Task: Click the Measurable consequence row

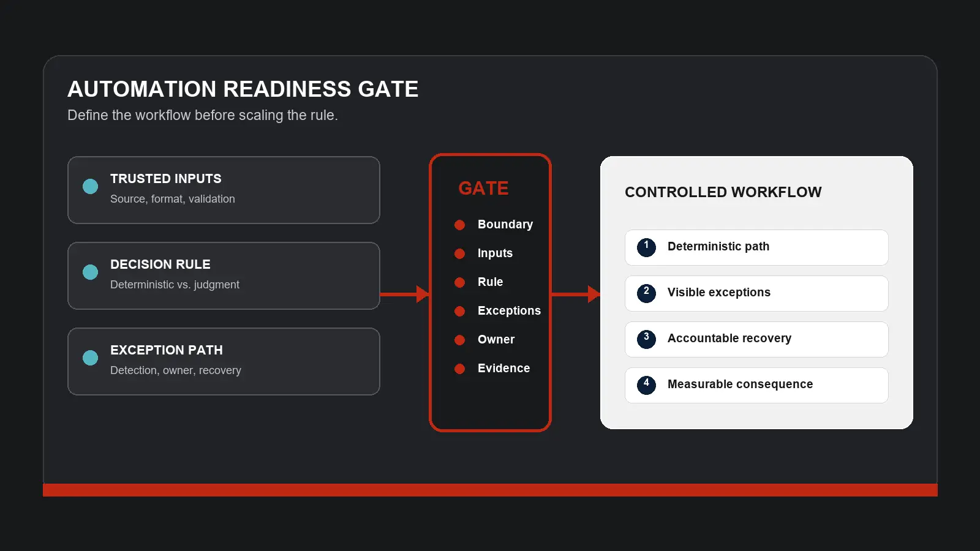Action: pos(756,385)
